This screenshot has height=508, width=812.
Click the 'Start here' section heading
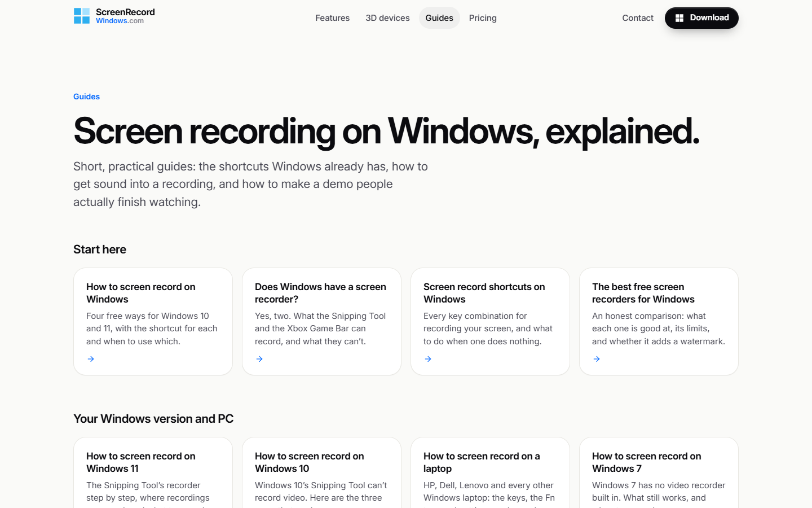click(x=100, y=249)
